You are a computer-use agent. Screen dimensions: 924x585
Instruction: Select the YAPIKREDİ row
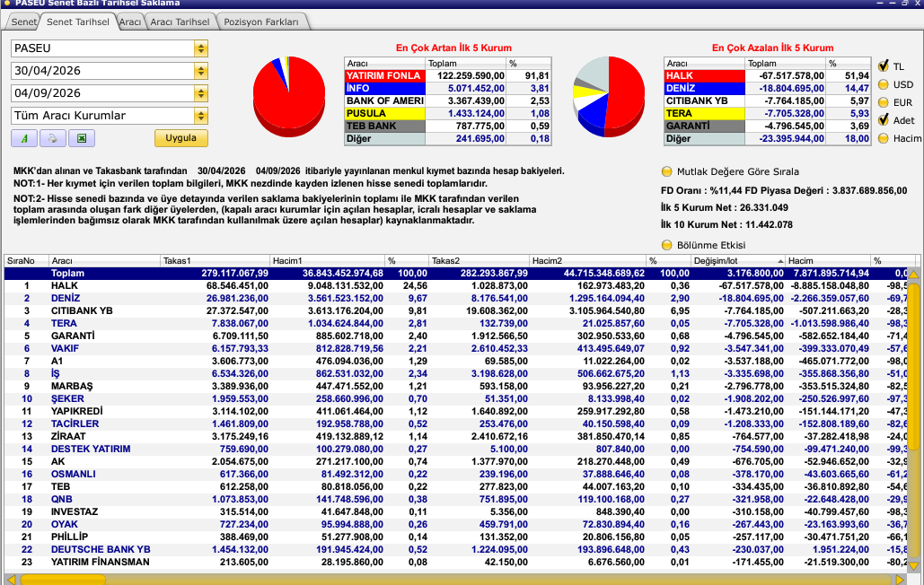pos(457,411)
